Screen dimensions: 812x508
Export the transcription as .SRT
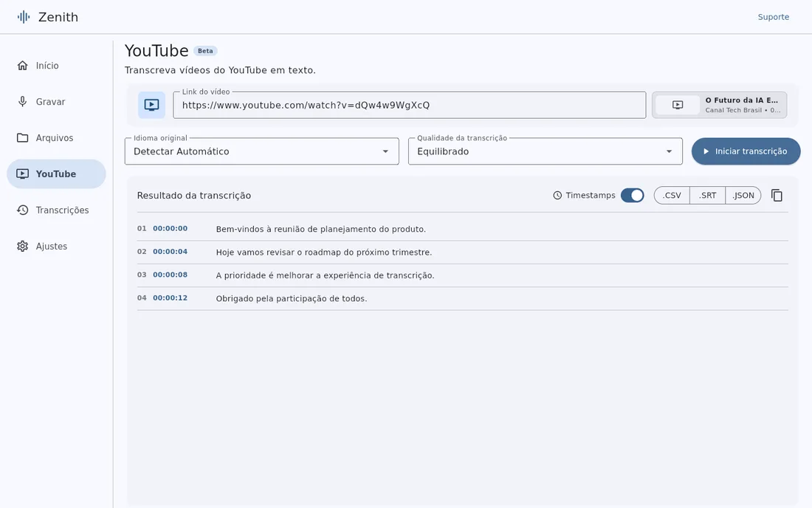pyautogui.click(x=707, y=195)
